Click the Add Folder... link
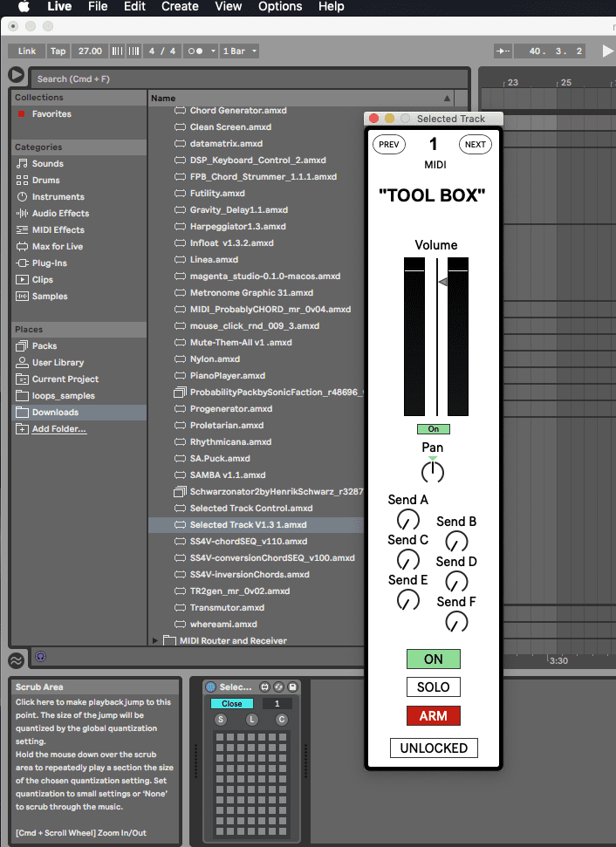Viewport: 616px width, 847px height. [x=59, y=429]
